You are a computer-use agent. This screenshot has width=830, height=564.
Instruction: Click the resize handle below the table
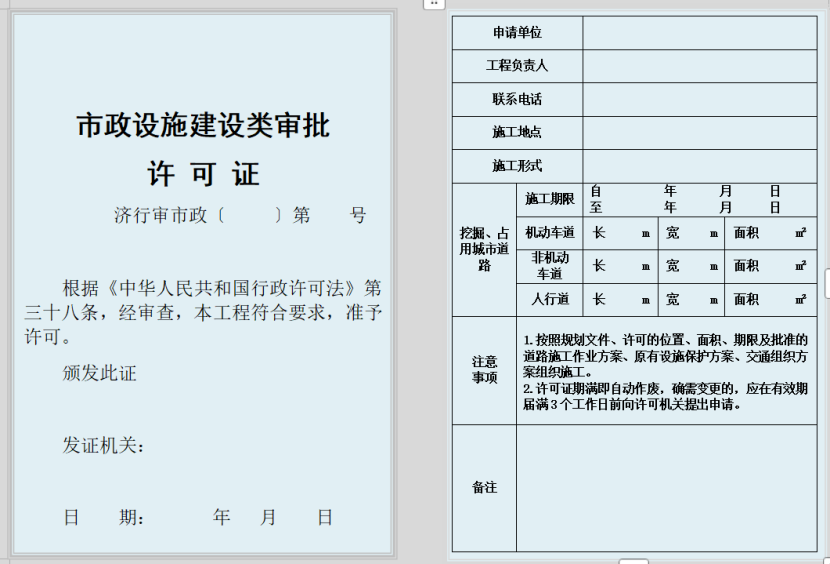coord(633,561)
